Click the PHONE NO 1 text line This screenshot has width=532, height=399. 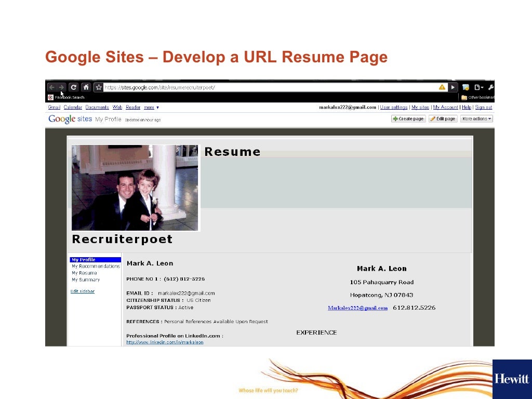pyautogui.click(x=166, y=279)
